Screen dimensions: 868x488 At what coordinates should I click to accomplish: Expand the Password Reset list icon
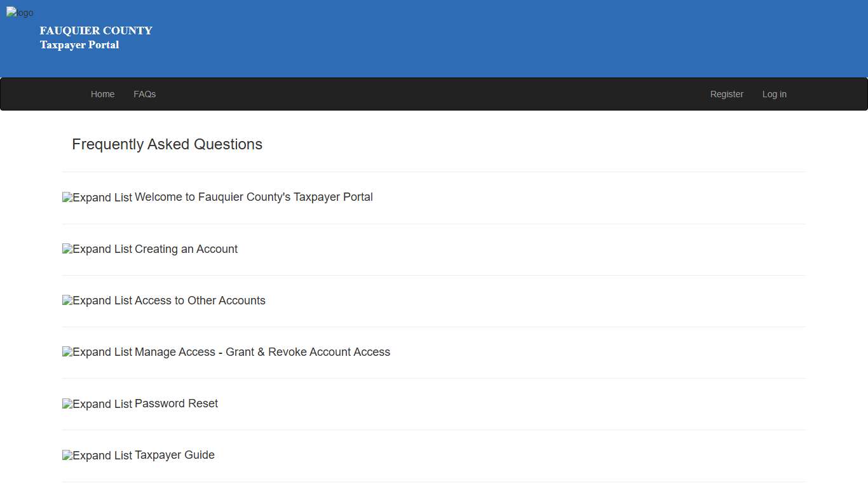tap(97, 404)
